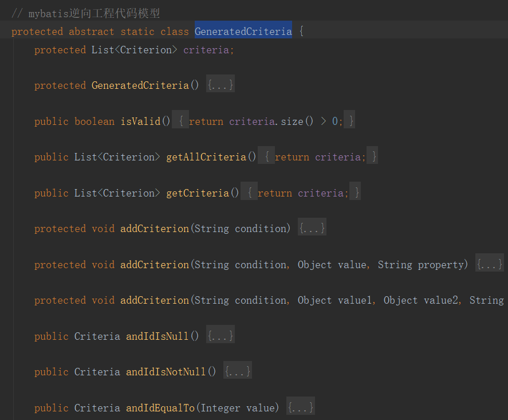Screen dimensions: 508x420
Task: Click the number 0 in isValid
Action: tap(335, 121)
